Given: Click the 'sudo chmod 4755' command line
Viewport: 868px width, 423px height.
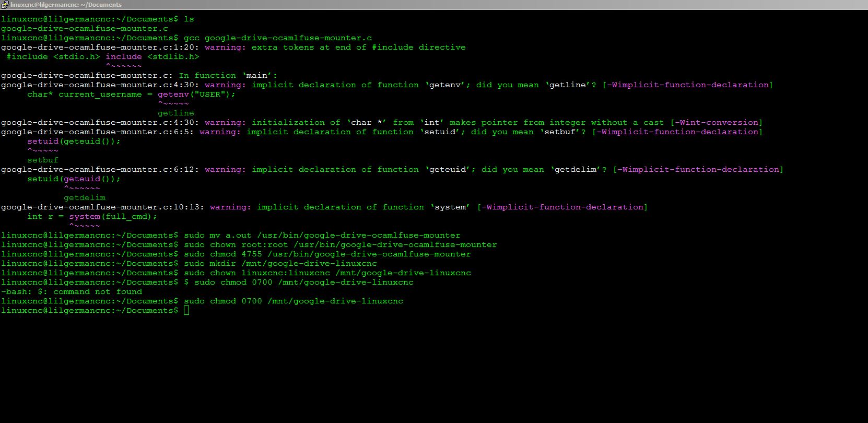Looking at the screenshot, I should (x=327, y=254).
